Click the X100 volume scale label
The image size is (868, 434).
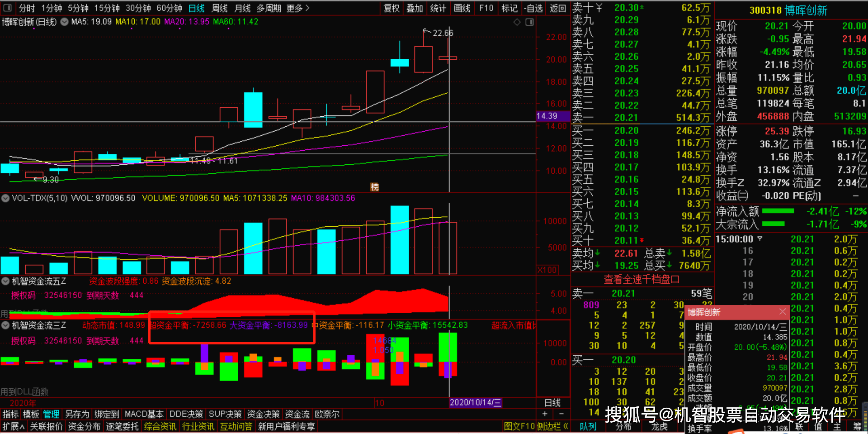coord(547,270)
